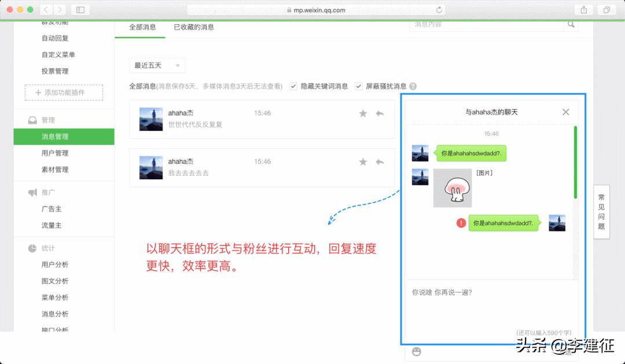625x364 pixels.
Task: Select 用户管理 in the left sidebar
Action: coord(55,153)
